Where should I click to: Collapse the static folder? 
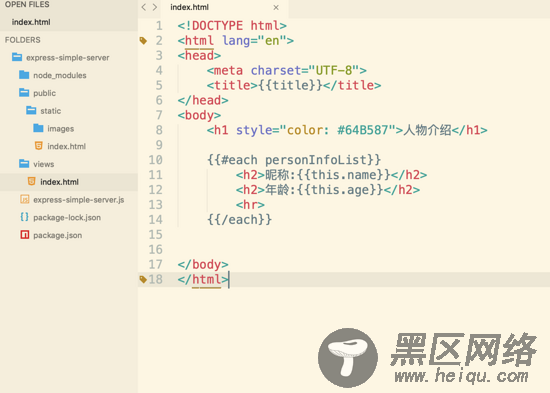pos(51,111)
